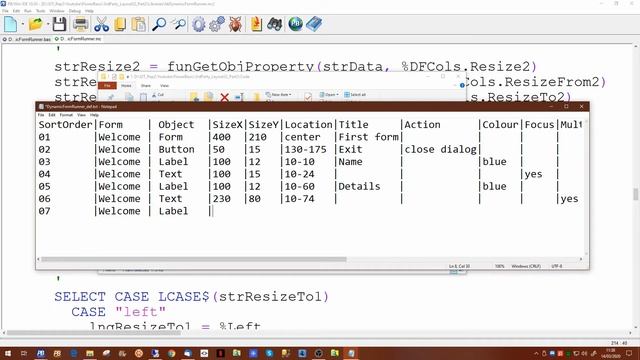Open the IDE Edit menu

[16, 11]
